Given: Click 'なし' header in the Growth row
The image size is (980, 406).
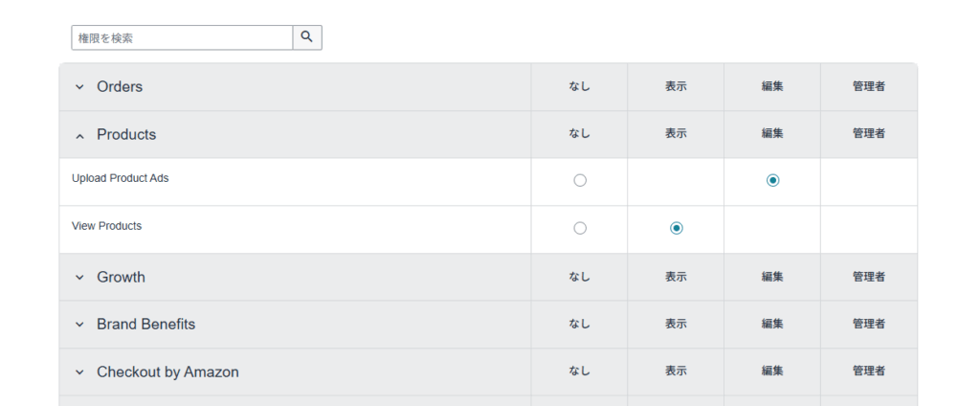Looking at the screenshot, I should pyautogui.click(x=580, y=277).
